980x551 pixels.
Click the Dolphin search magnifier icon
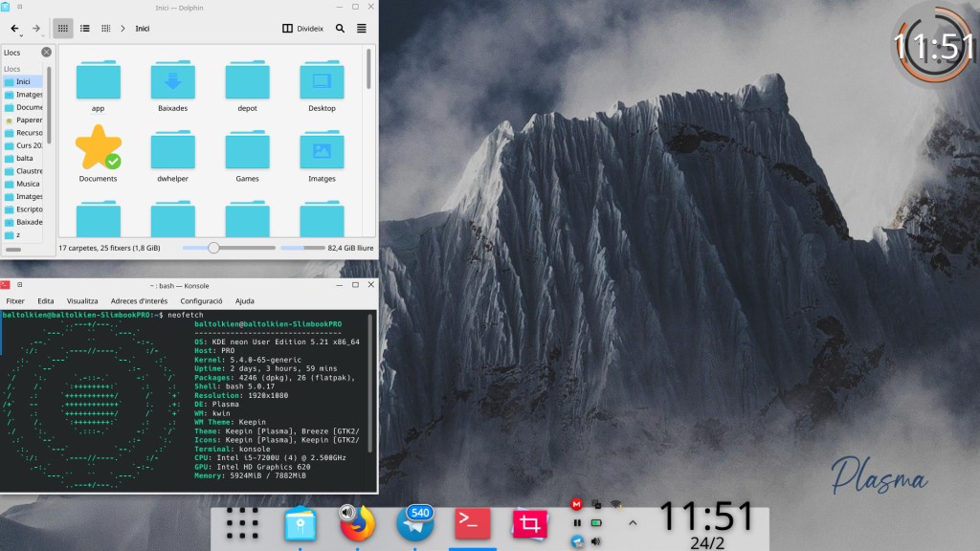click(x=340, y=29)
